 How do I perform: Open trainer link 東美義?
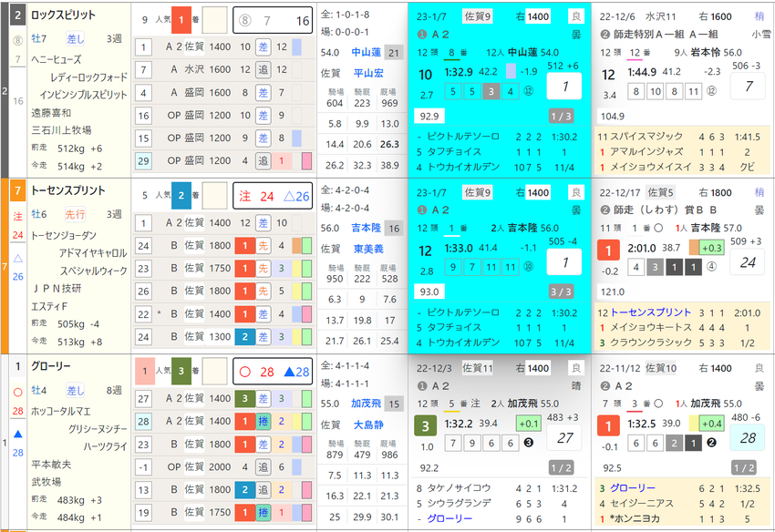368,249
